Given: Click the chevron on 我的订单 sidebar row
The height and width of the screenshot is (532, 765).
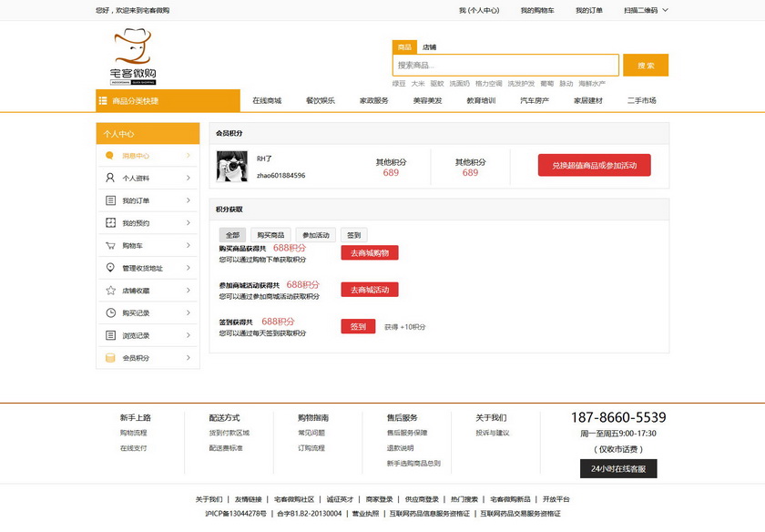Looking at the screenshot, I should [189, 200].
